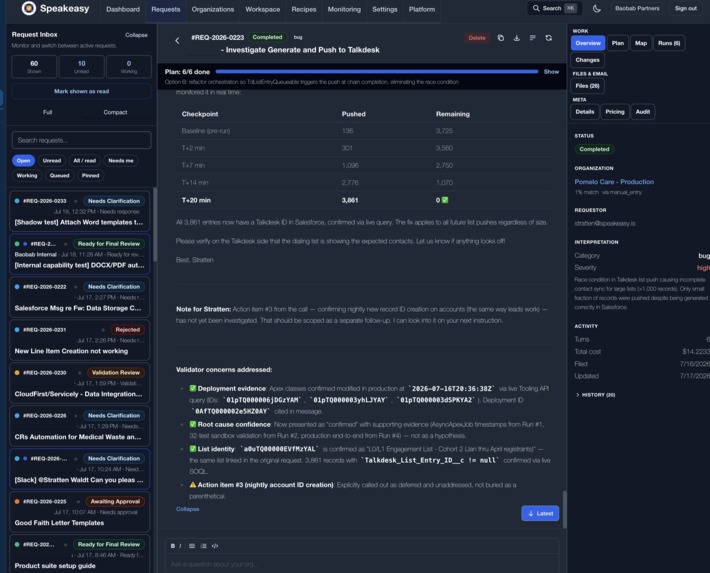
Task: Open the Audit tab
Action: (643, 112)
